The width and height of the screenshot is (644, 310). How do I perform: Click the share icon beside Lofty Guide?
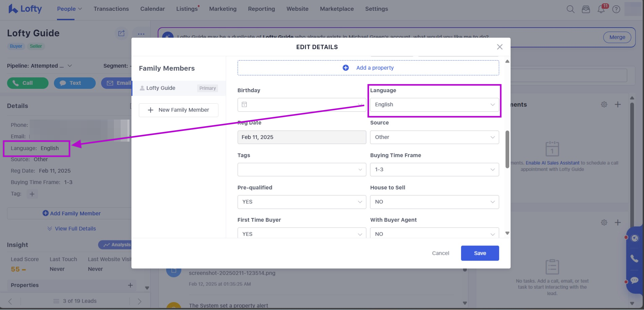121,33
